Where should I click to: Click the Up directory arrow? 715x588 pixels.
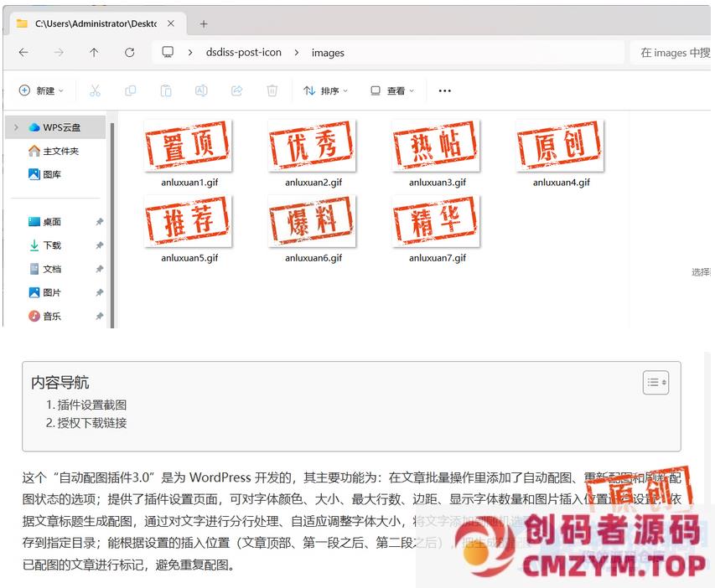tap(94, 52)
